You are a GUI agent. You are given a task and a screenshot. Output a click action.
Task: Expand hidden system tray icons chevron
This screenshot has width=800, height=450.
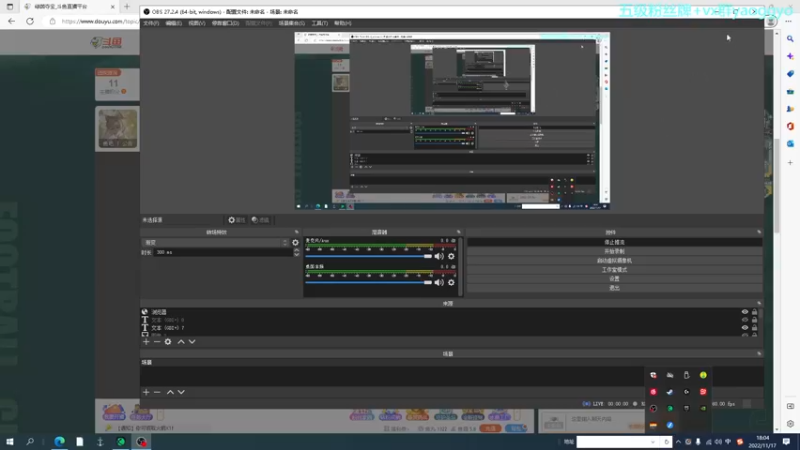coord(678,442)
